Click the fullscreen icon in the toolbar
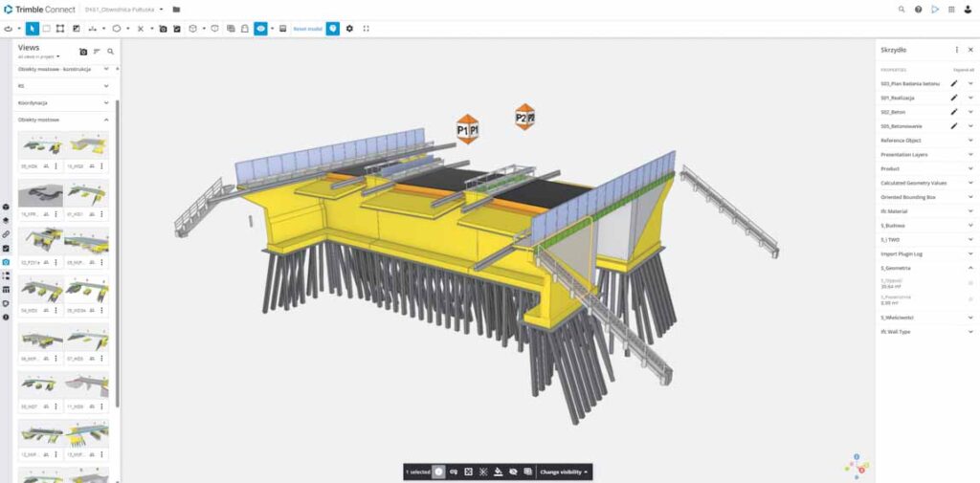 coord(367,29)
